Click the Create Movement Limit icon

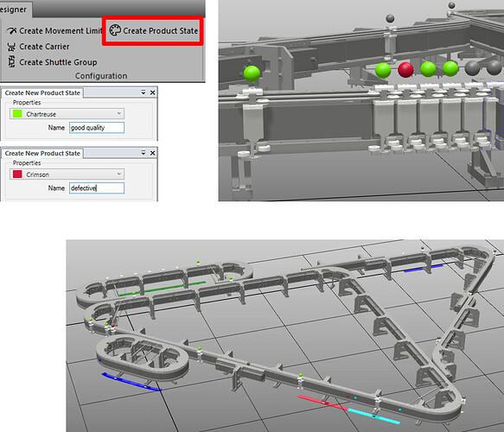tap(11, 30)
